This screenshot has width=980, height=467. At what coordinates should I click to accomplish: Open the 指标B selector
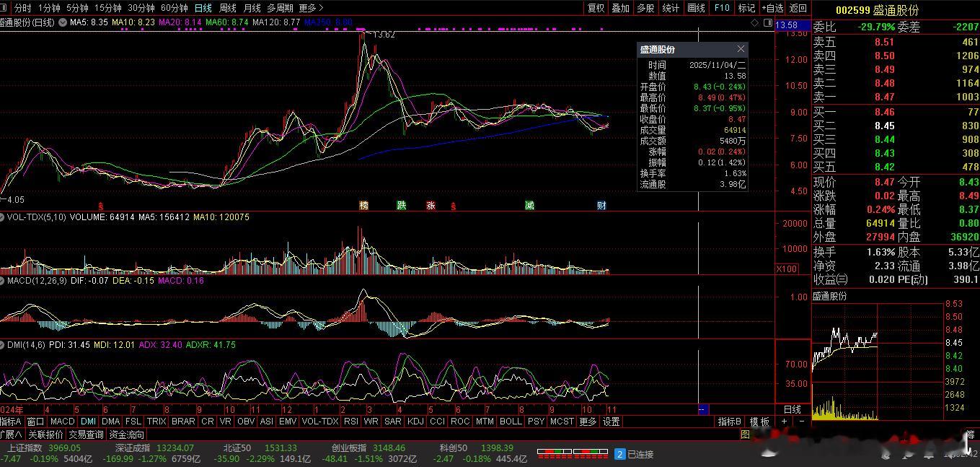tap(729, 422)
